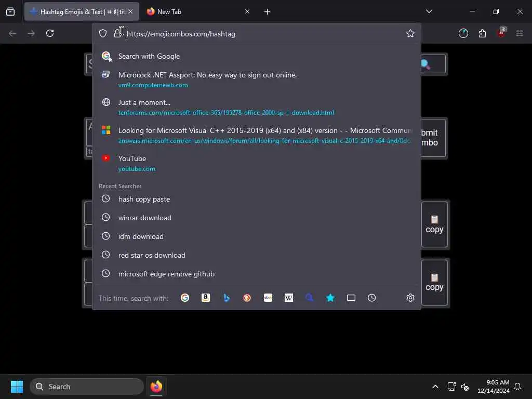
Task: Select 'microsoft edge remove github' search
Action: tap(257, 274)
